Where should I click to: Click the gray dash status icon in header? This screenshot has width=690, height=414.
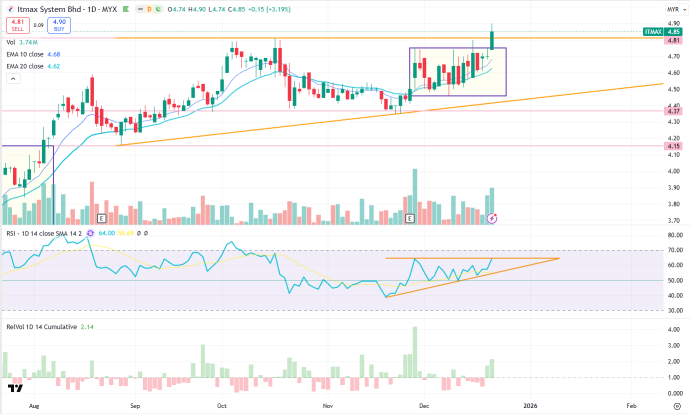pyautogui.click(x=140, y=9)
